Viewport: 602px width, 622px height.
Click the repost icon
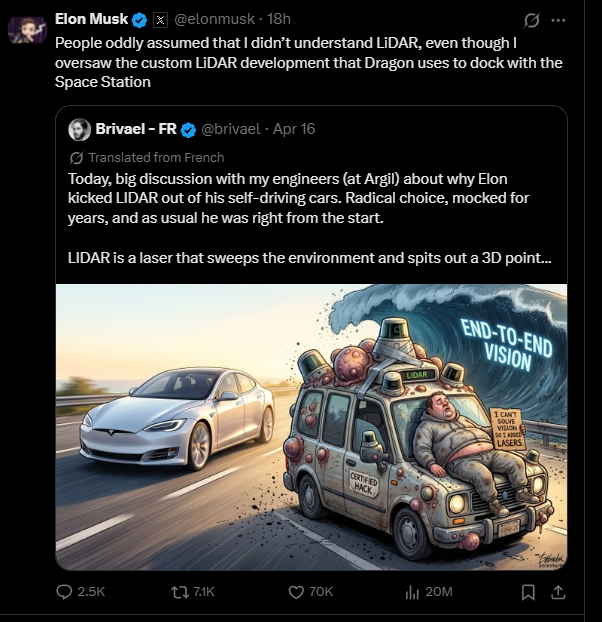click(179, 592)
